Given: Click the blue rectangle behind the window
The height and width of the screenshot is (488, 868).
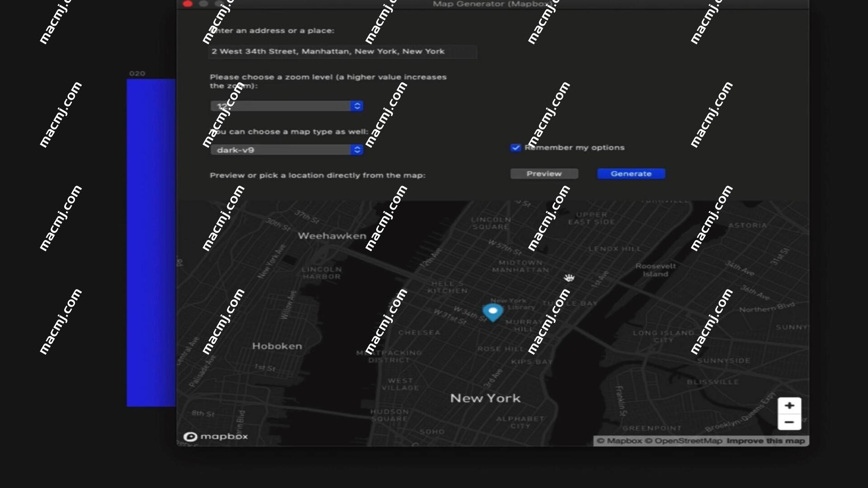Looking at the screenshot, I should (x=151, y=243).
